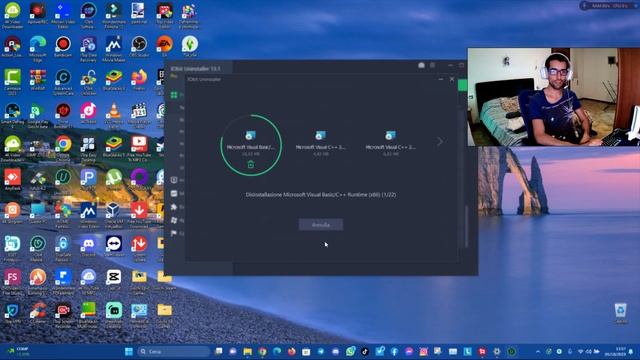Click the IObit Uninstaller window scrollbar
Image resolution: width=640 pixels, height=360 pixels.
(x=466, y=226)
